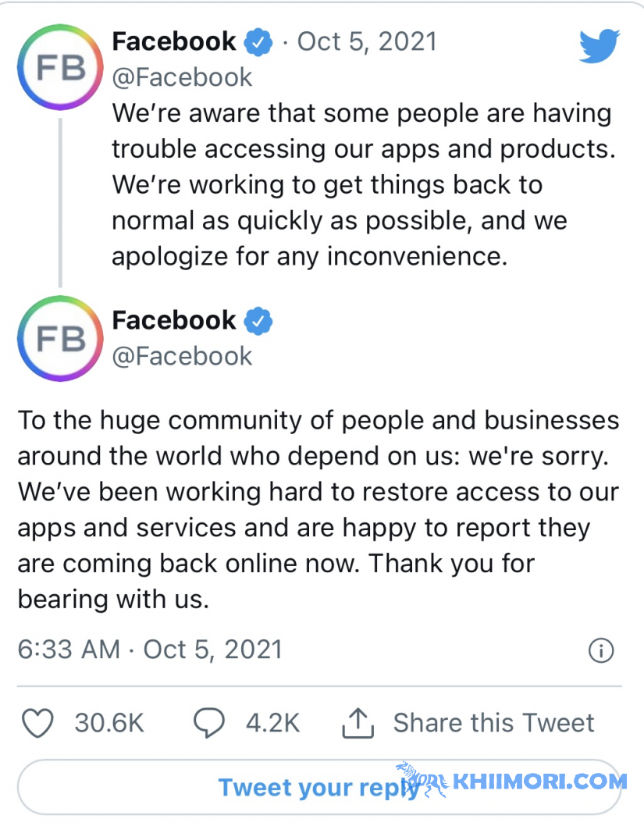Click the Tweet your reply field
The height and width of the screenshot is (826, 644).
tap(319, 788)
